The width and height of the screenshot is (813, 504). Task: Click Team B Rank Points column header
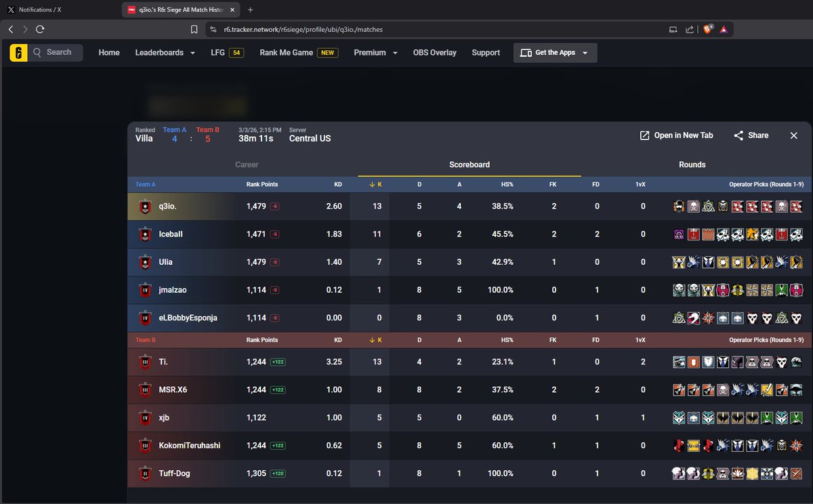click(262, 340)
